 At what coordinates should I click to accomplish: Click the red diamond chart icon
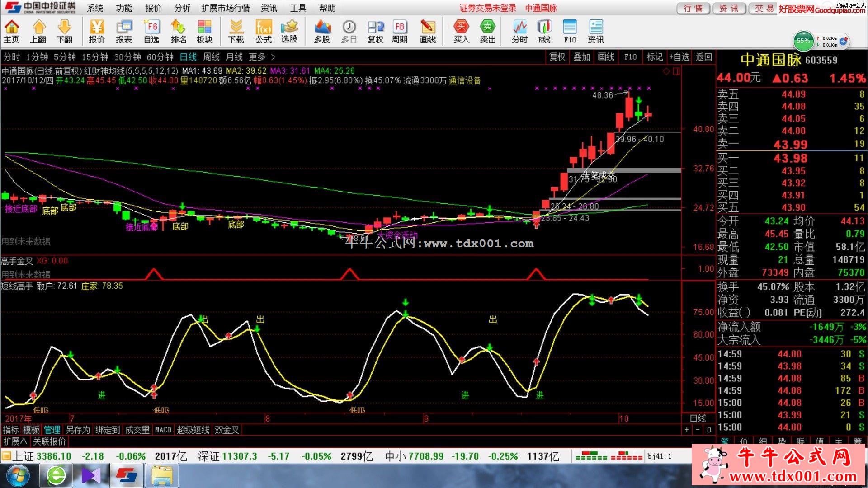pos(666,71)
